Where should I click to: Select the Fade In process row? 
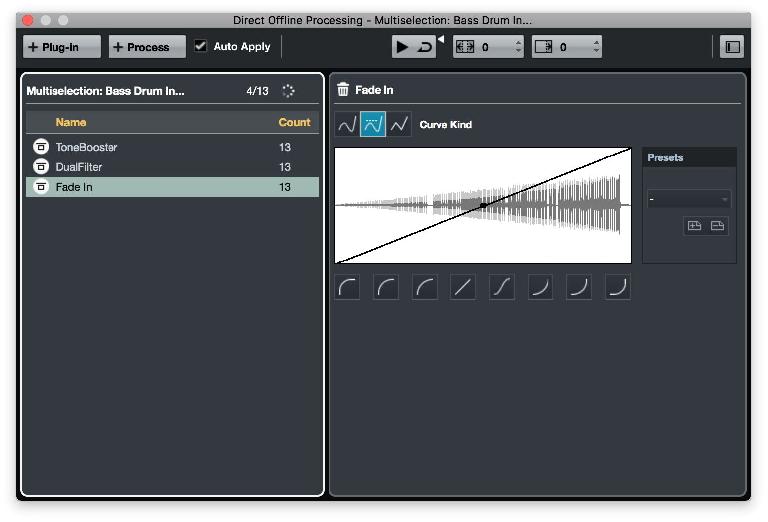pos(172,187)
